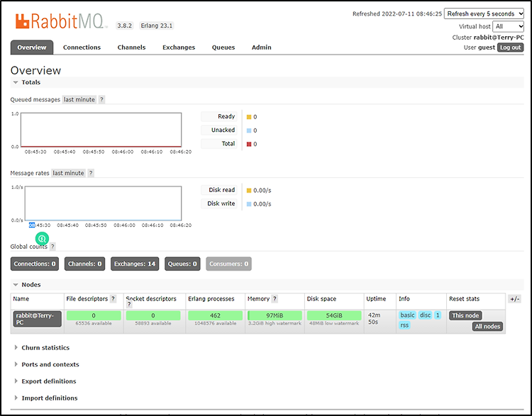
Task: Click the info tag labeled 1
Action: (x=438, y=315)
